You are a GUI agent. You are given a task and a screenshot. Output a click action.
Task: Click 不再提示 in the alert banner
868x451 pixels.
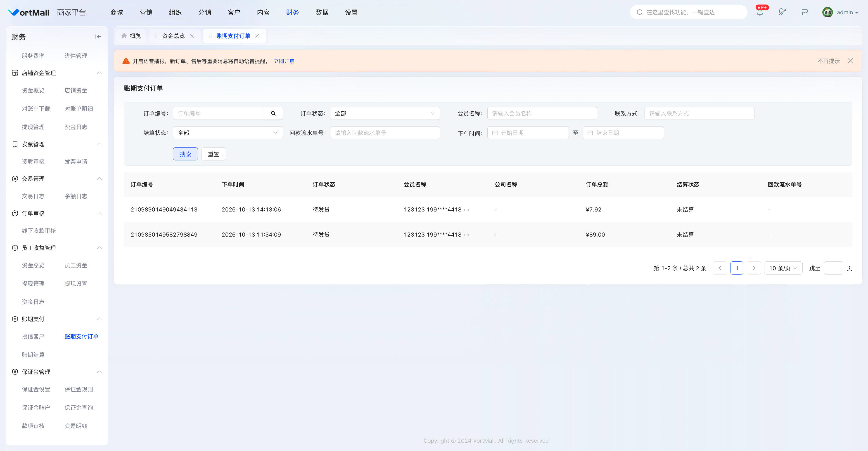click(x=829, y=61)
